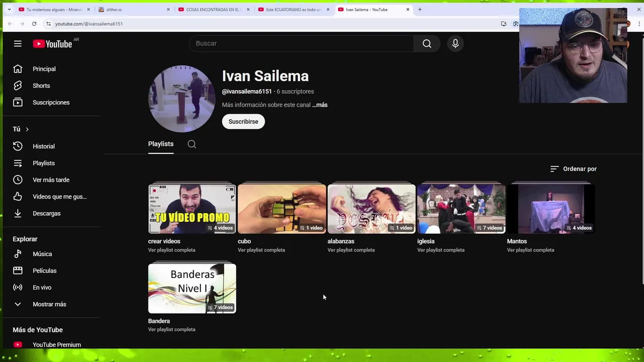Open the iglesia playlist thumbnail
The image size is (644, 362).
[461, 209]
